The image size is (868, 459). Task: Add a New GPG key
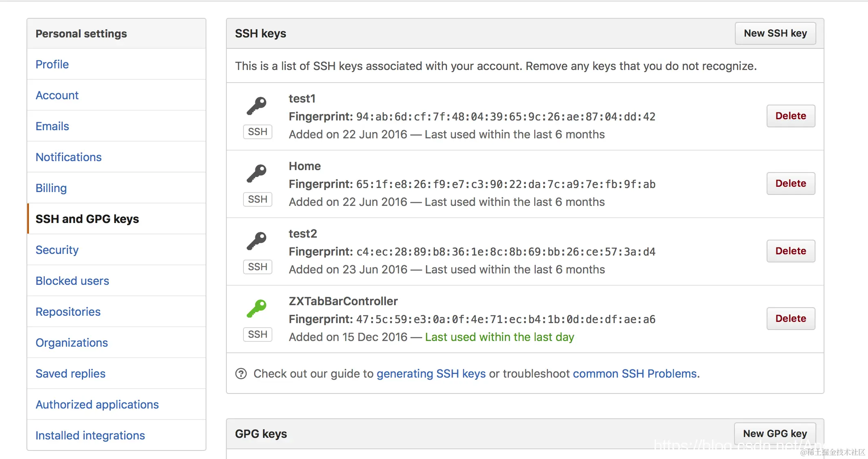(775, 434)
